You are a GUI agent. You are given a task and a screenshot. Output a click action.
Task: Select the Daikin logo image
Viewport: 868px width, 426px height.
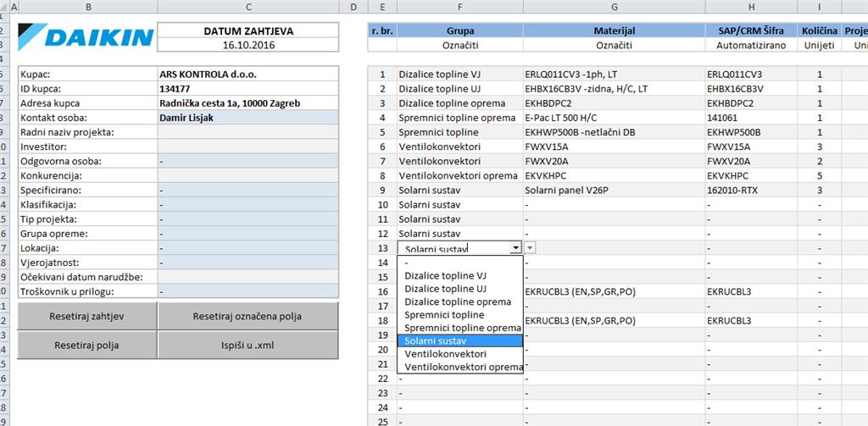click(86, 37)
